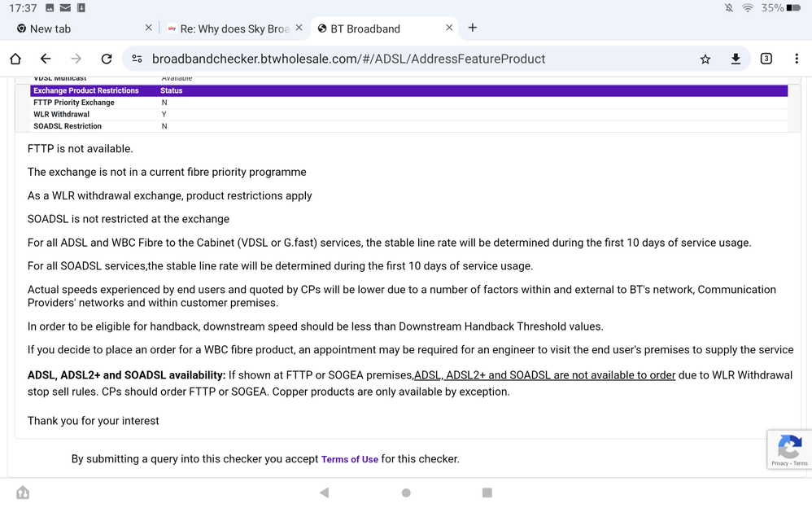Navigate back with the back arrow
The image size is (812, 508).
pos(46,58)
